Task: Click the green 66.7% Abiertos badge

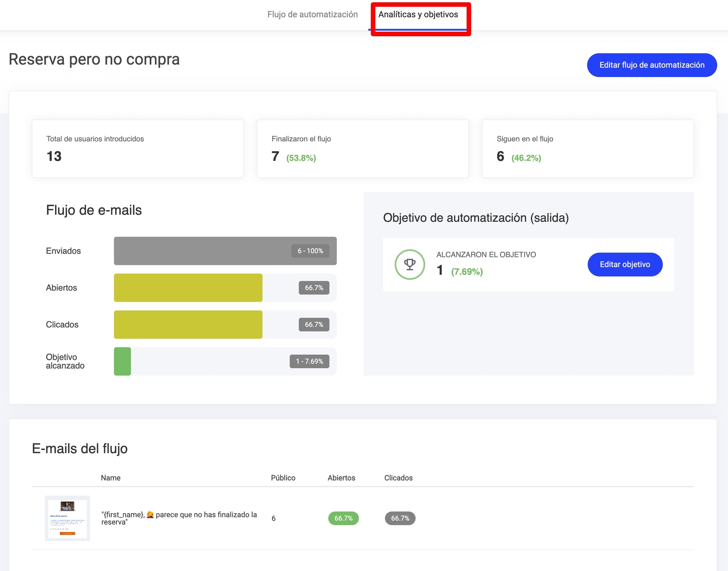Action: pos(343,518)
